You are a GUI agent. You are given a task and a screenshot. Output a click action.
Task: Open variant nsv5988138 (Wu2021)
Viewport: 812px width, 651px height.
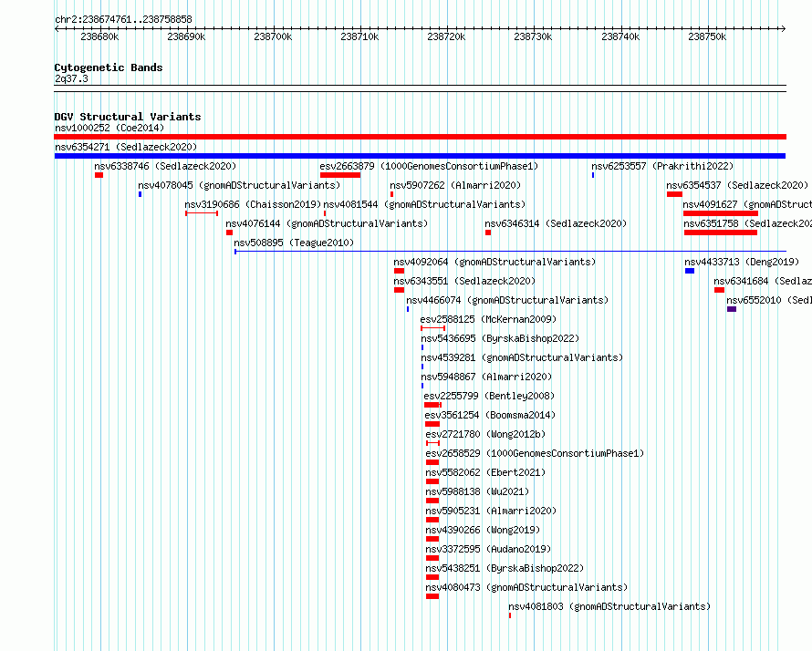pos(477,491)
